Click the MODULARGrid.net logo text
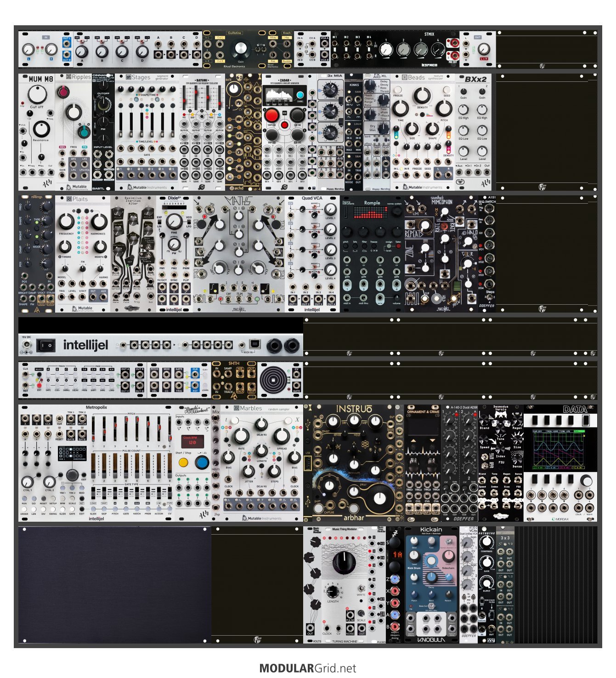616x678 pixels. [x=308, y=668]
